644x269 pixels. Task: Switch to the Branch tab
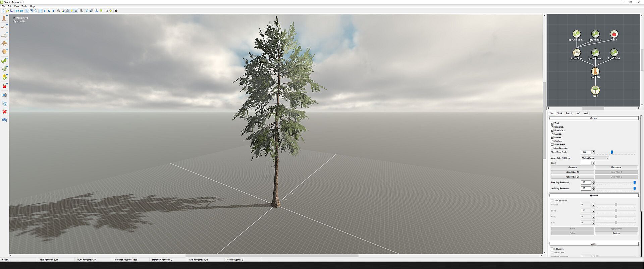[x=569, y=113]
